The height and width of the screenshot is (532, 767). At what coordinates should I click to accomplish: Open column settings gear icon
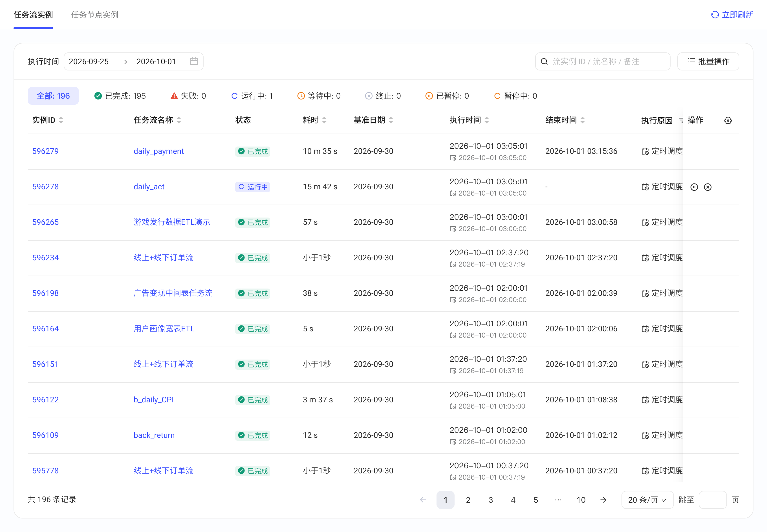click(728, 121)
